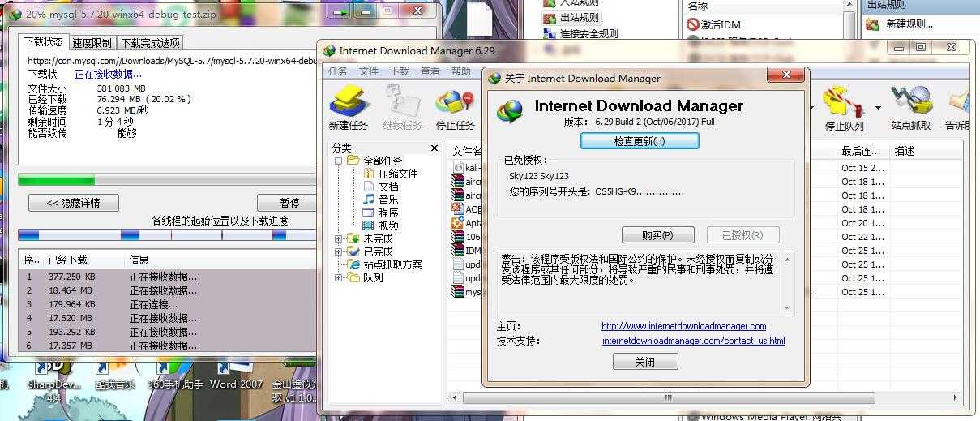
Task: Click the Oct 15 date cell
Action: click(862, 168)
